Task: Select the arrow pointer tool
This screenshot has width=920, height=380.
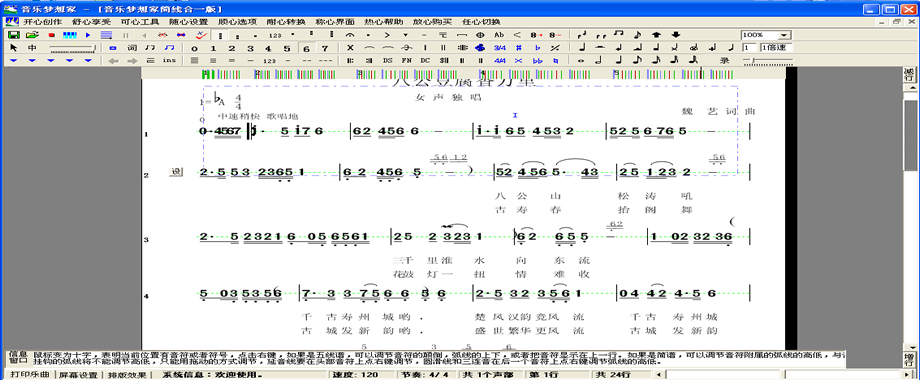Action: point(14,48)
